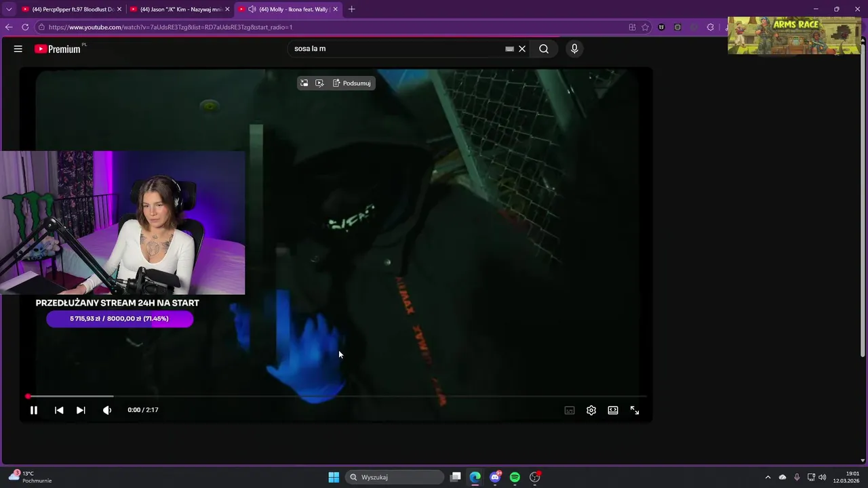Open network and volume quick settings
The image size is (868, 488).
coord(816,477)
